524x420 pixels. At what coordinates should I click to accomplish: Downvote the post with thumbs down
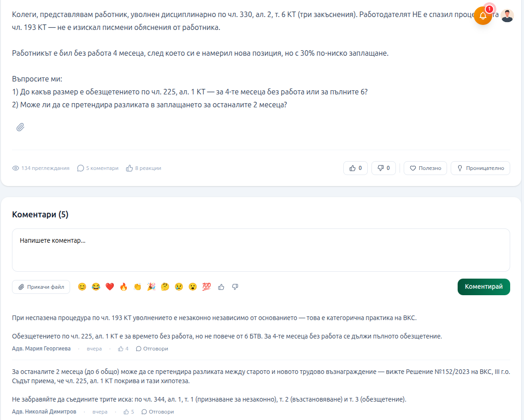(383, 168)
